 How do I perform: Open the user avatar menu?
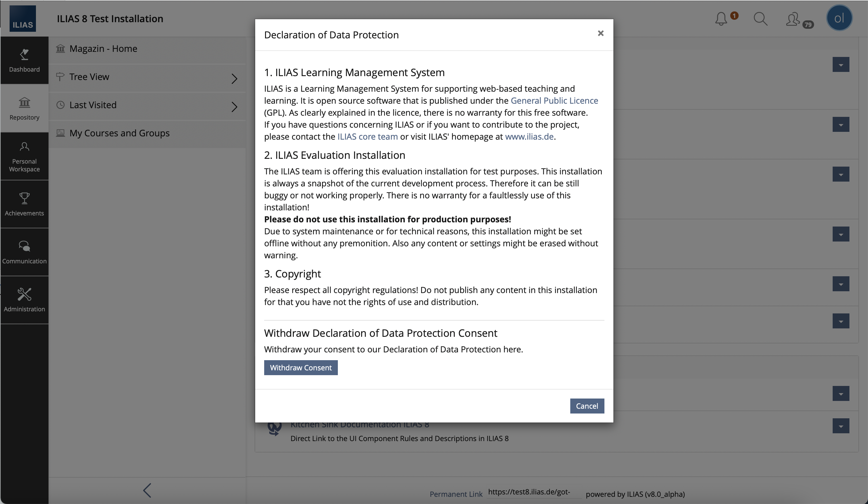pyautogui.click(x=839, y=18)
